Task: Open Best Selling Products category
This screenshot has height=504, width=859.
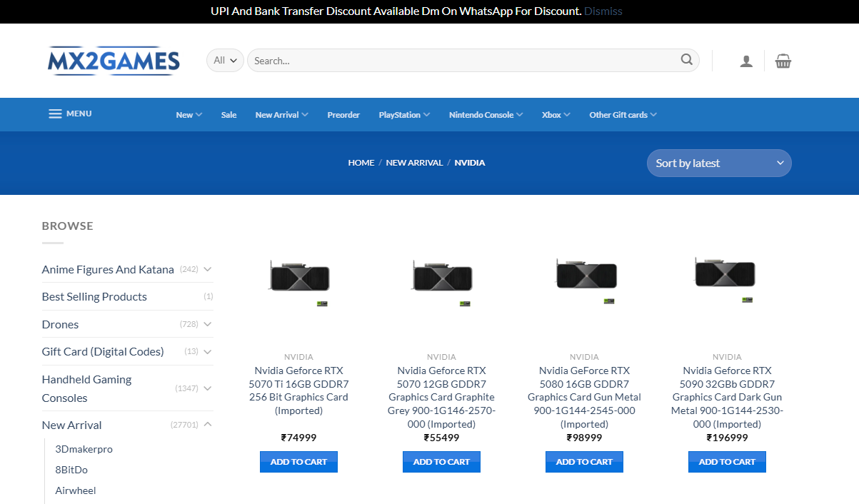Action: tap(94, 296)
